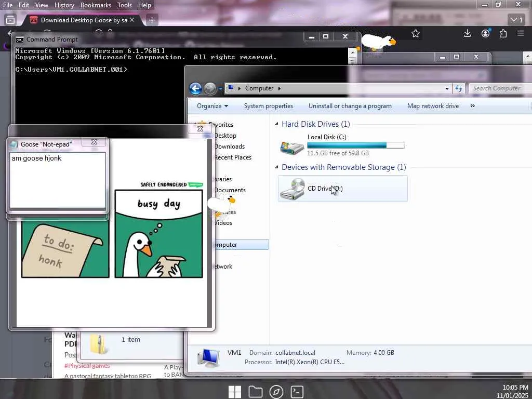The width and height of the screenshot is (532, 399).
Task: Open the Firefox downloads panel
Action: click(x=467, y=33)
